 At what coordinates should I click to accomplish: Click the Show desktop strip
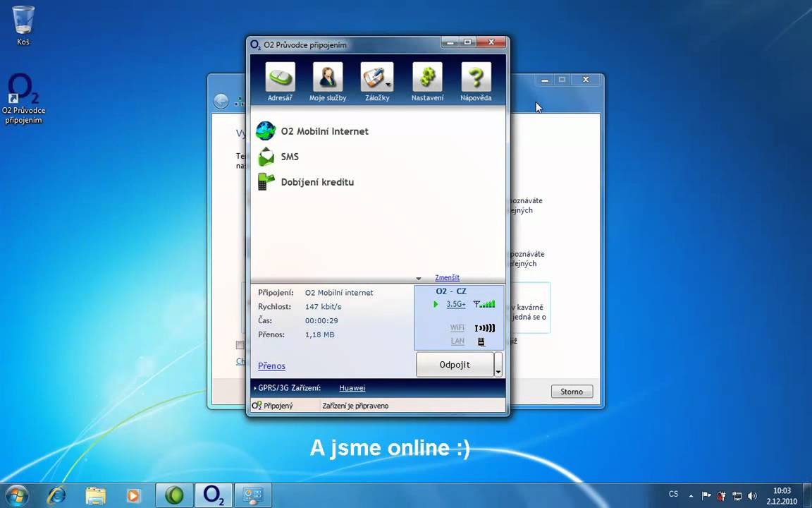point(808,495)
